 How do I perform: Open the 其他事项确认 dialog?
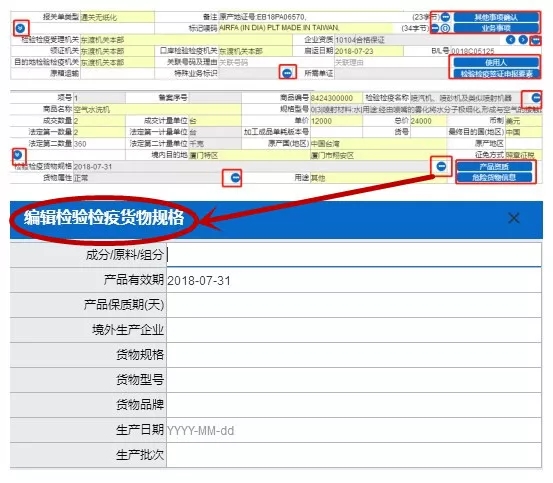point(496,17)
